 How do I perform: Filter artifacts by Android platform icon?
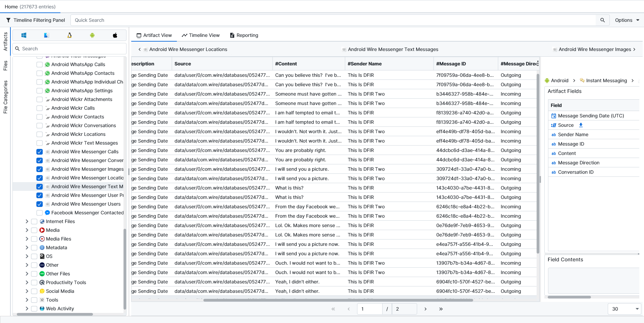tap(92, 35)
